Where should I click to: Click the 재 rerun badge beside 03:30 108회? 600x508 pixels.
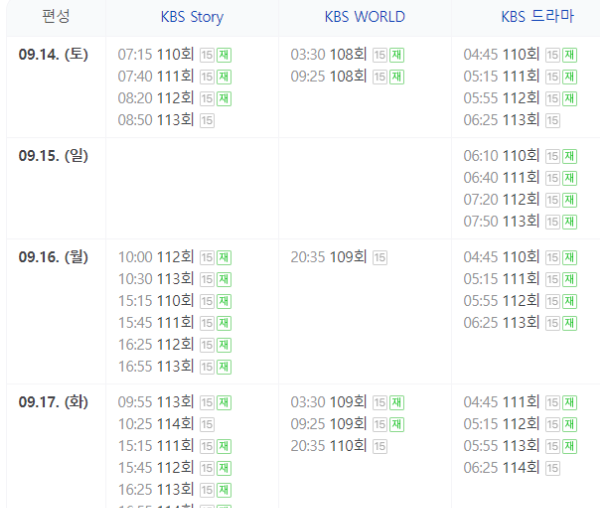point(397,55)
